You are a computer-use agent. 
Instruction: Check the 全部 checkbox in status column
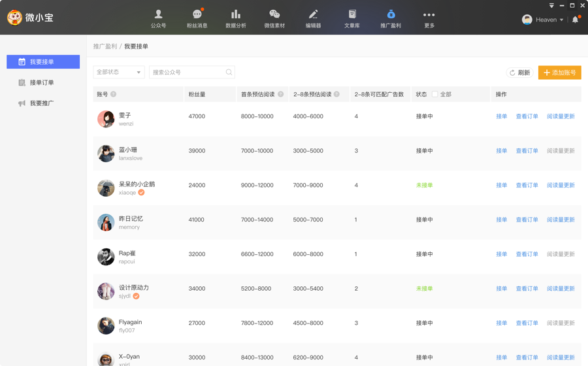pos(434,94)
